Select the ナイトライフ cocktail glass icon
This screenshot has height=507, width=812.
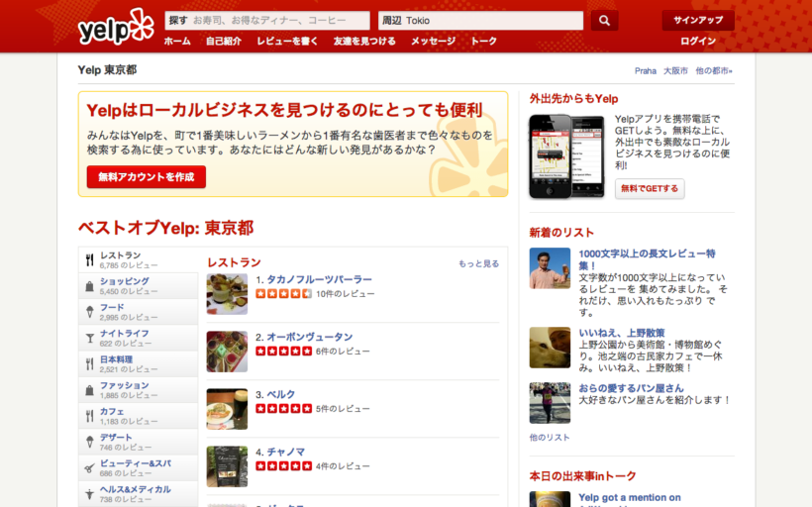click(x=89, y=338)
